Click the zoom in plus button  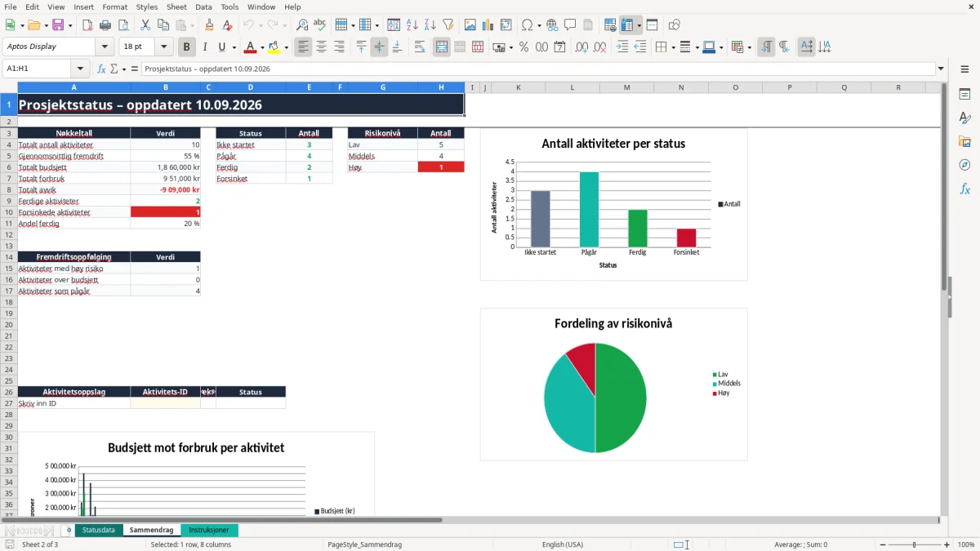(947, 544)
